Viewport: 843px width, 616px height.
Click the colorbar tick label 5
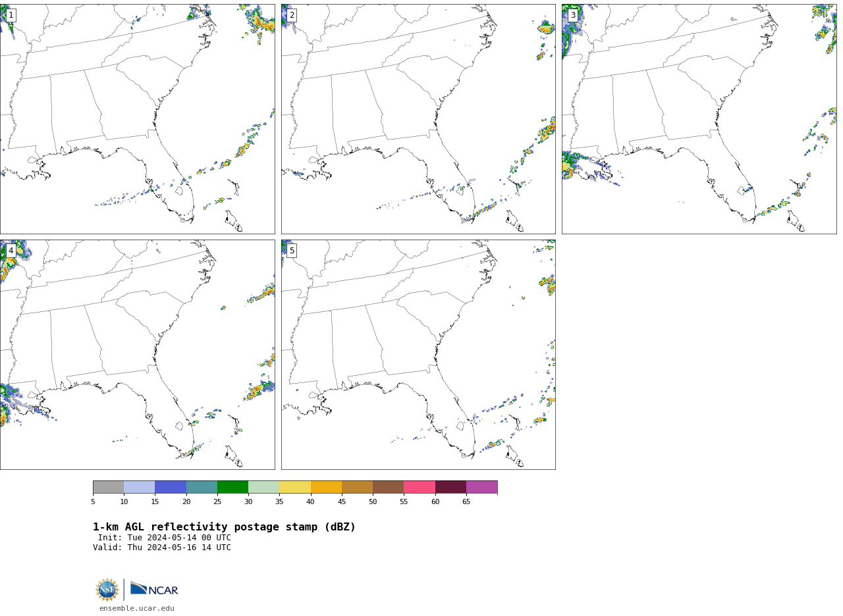tap(93, 502)
